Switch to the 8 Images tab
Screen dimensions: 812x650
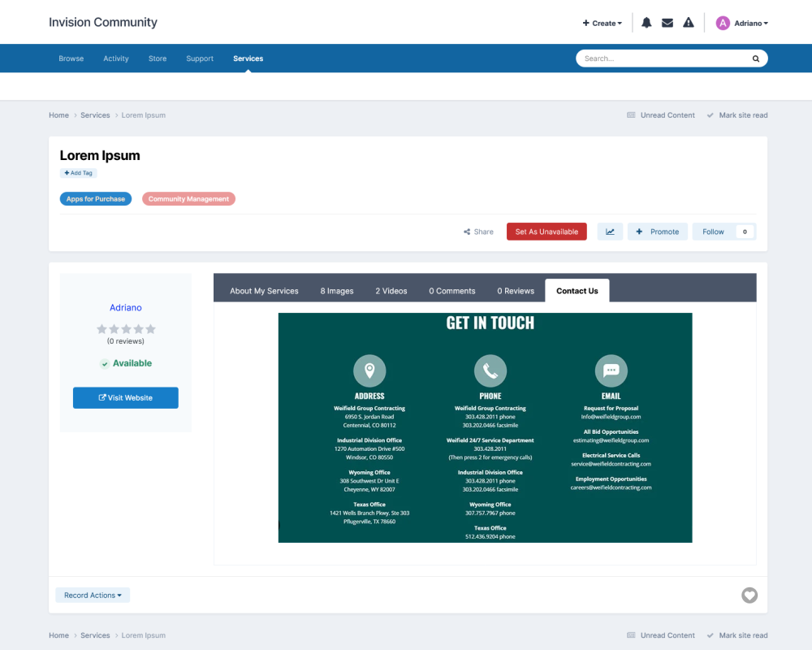point(336,290)
